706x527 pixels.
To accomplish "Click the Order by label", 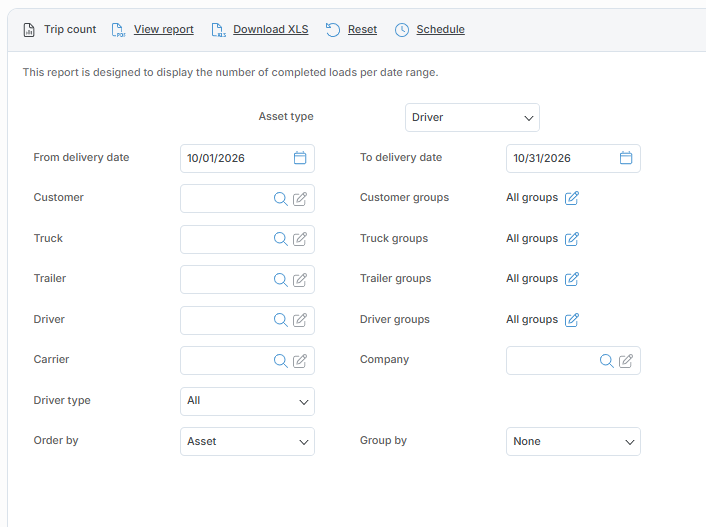I will pos(56,440).
